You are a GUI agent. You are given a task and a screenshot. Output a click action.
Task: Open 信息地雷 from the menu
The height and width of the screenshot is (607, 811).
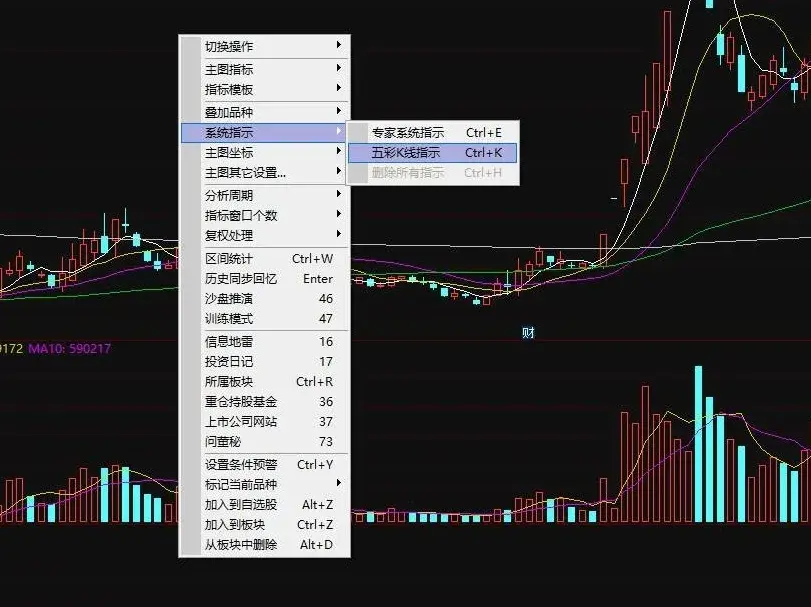tap(265, 341)
